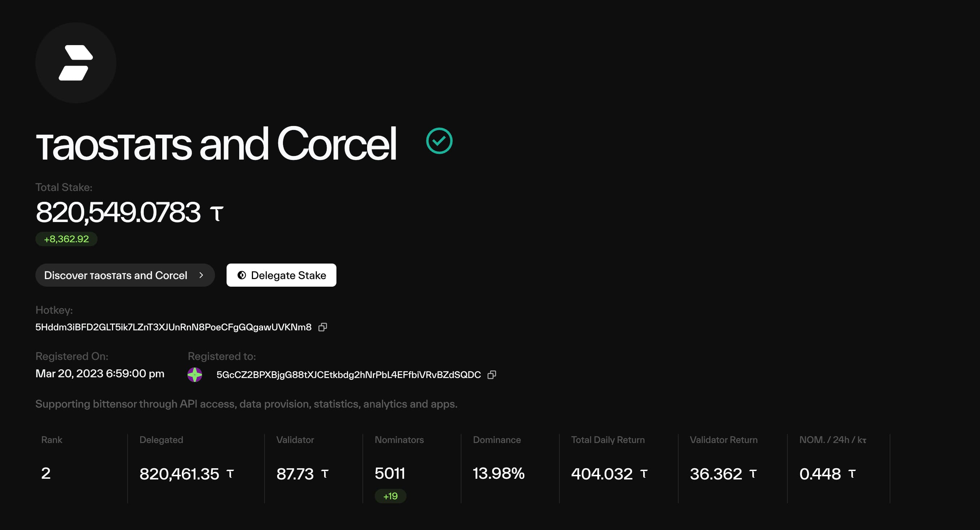980x530 pixels.
Task: Click the tao symbol next to Total Stake
Action: click(217, 213)
